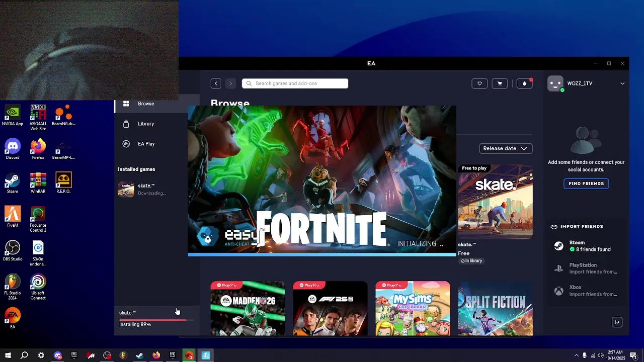This screenshot has width=644, height=362.
Task: Open Windows Start menu
Action: (x=8, y=355)
